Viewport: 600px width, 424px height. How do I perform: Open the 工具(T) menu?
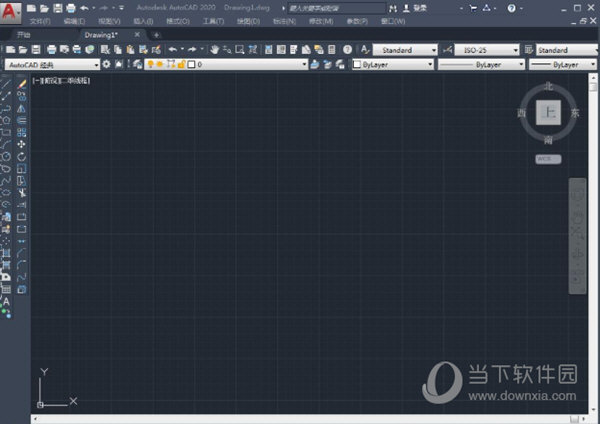(x=214, y=21)
